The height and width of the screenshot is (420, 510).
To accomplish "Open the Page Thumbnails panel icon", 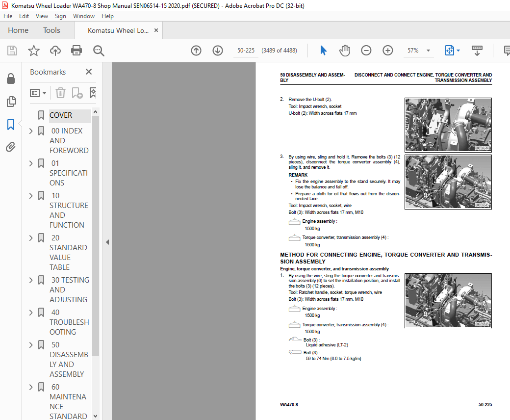I will click(x=11, y=102).
